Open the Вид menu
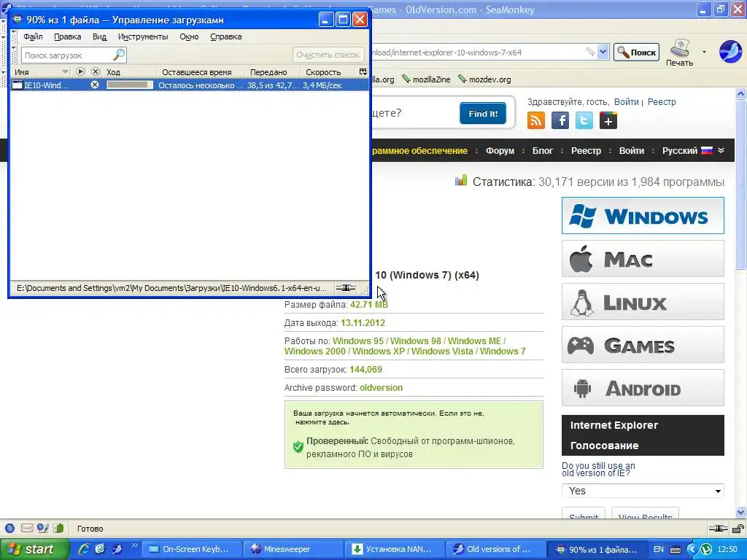The height and width of the screenshot is (560, 747). tap(99, 36)
